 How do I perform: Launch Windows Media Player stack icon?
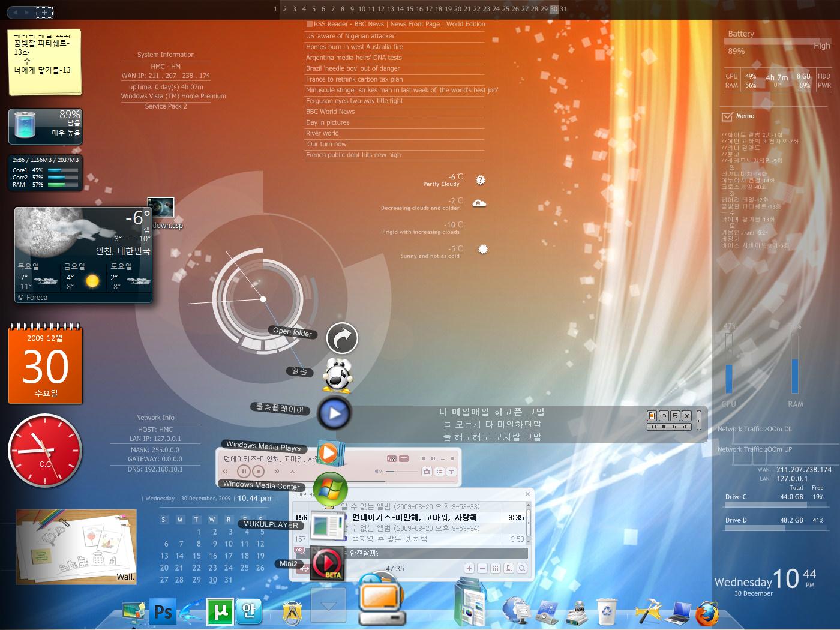pyautogui.click(x=330, y=454)
